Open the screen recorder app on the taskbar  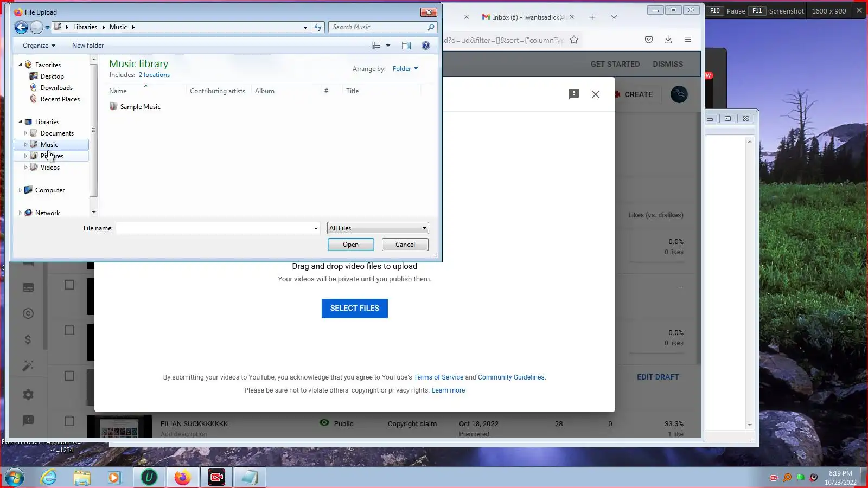pos(216,478)
